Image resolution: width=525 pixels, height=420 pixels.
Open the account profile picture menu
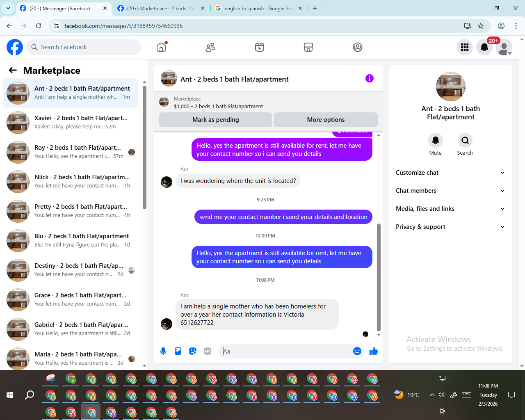[504, 47]
